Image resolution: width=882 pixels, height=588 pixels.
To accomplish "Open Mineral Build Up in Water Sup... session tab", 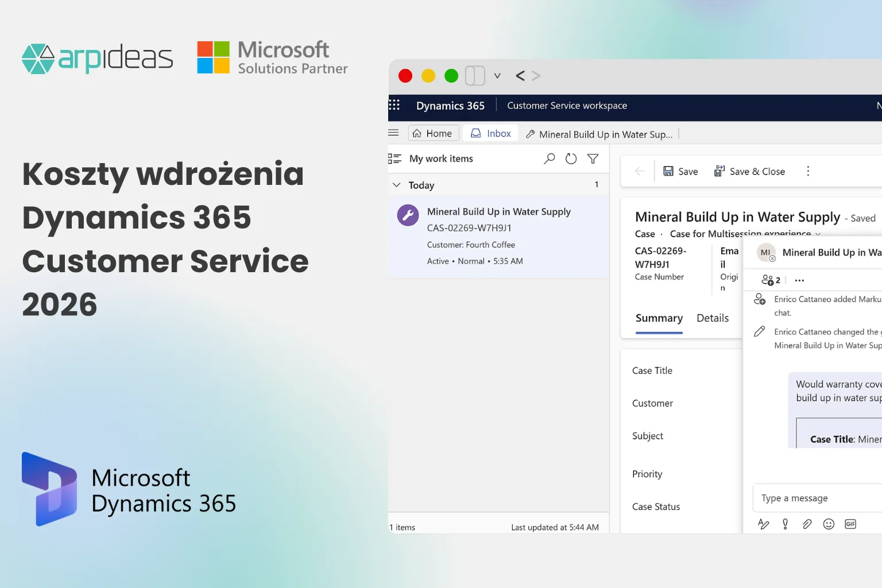I will coord(599,134).
